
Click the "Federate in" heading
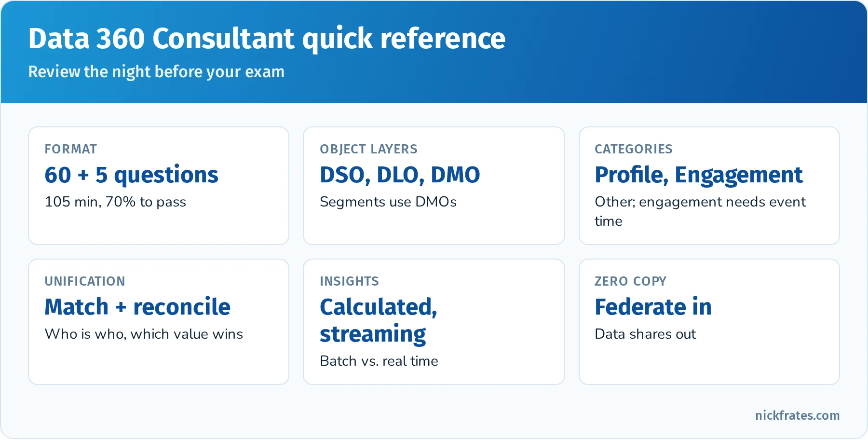pyautogui.click(x=653, y=307)
